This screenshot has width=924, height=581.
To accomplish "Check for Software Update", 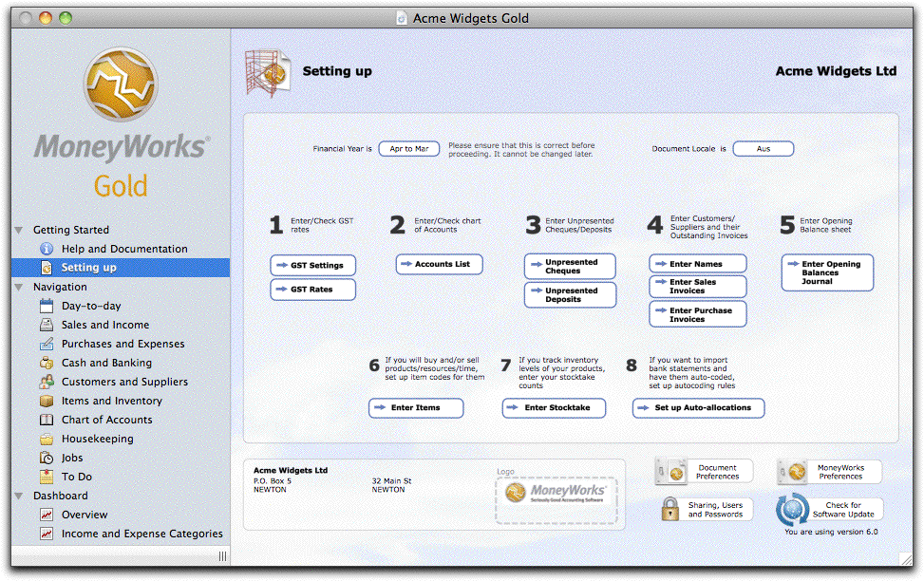I will (843, 509).
